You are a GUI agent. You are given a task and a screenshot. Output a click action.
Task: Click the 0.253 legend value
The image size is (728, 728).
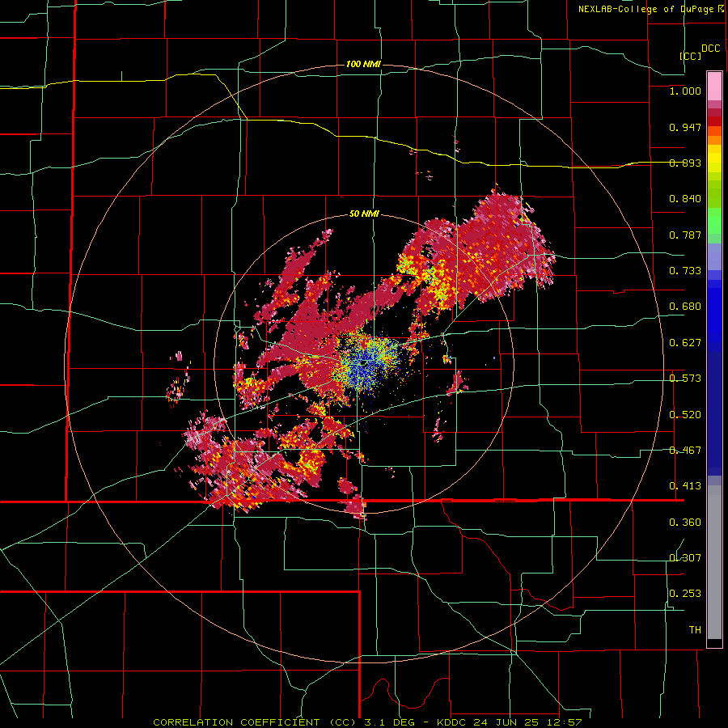(x=685, y=594)
